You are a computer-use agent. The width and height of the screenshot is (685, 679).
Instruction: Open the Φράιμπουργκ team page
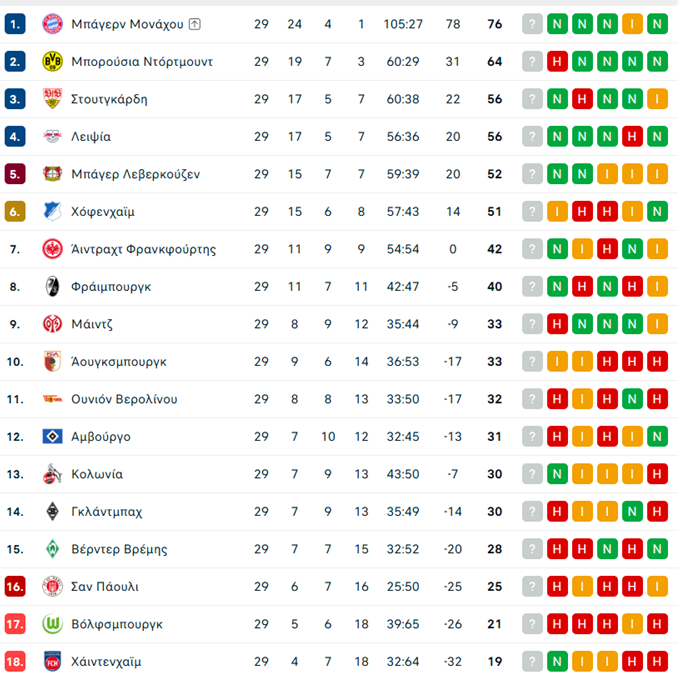tap(111, 287)
